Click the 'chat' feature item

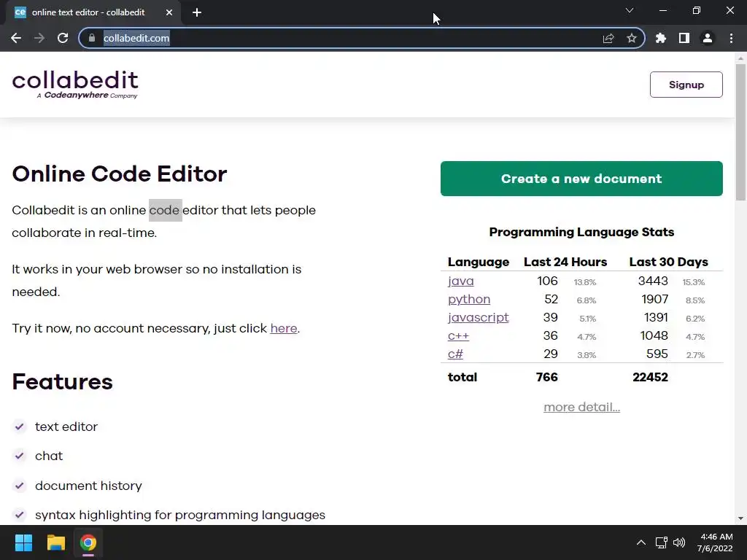click(49, 456)
